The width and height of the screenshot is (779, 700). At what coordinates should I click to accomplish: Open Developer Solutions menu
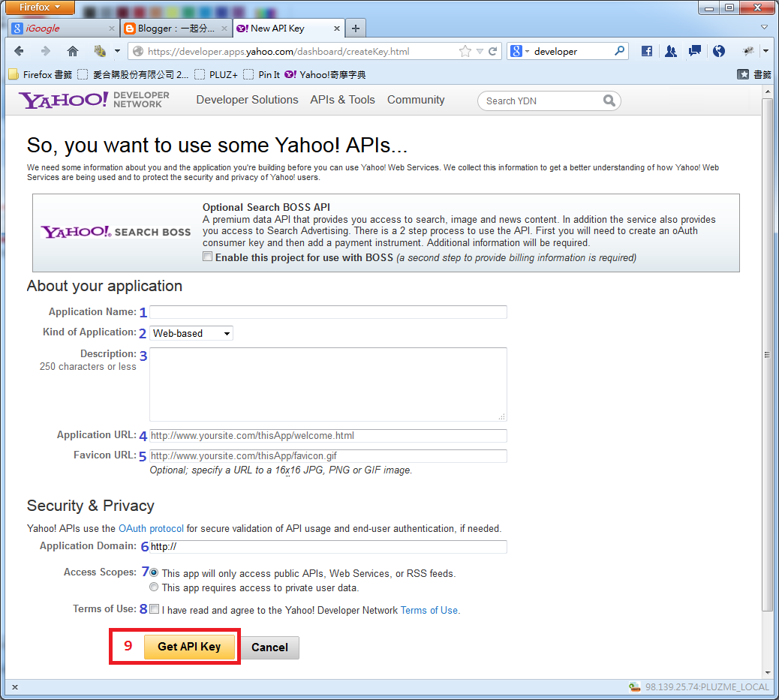pyautogui.click(x=247, y=100)
